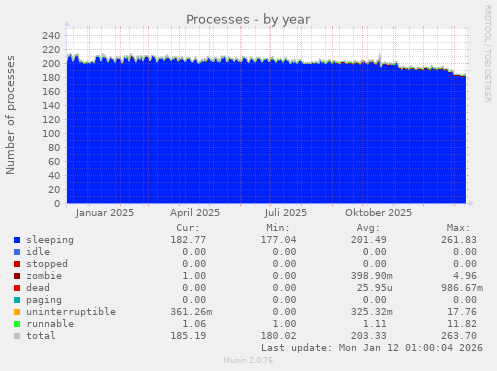This screenshot has width=497, height=371.
Task: Click the 'Last update' timestamp line
Action: [372, 348]
